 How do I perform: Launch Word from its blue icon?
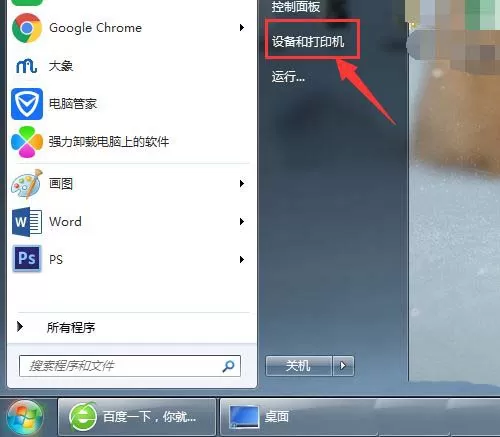[x=27, y=222]
